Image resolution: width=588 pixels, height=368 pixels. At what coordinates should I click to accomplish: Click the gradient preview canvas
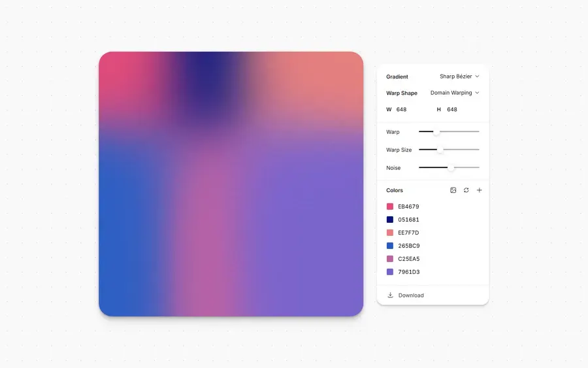[x=231, y=184]
